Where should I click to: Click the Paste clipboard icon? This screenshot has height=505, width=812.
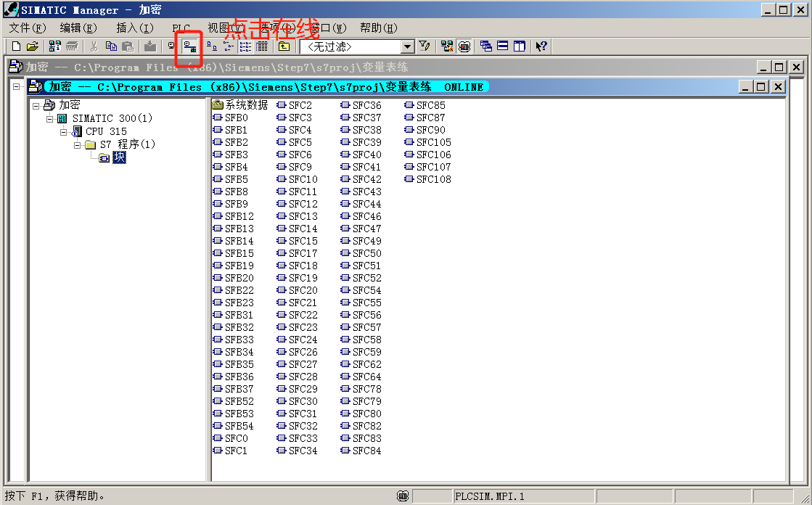pyautogui.click(x=128, y=46)
